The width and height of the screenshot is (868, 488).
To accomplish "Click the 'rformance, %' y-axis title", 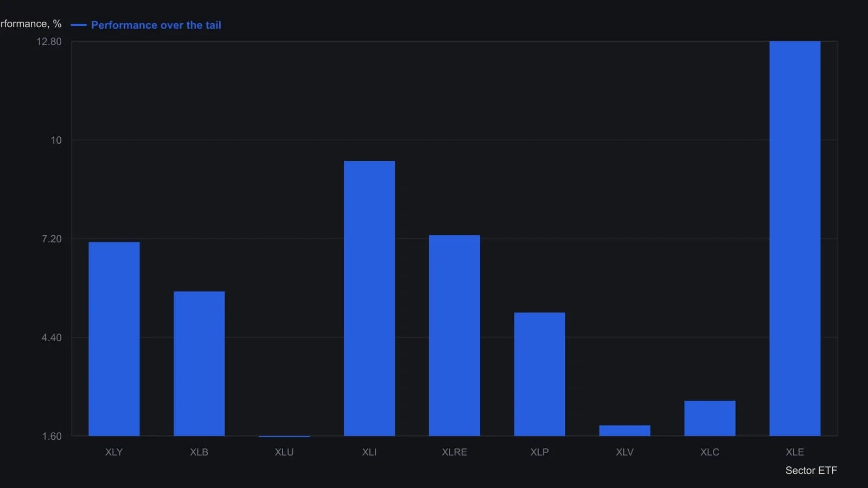I will point(31,24).
